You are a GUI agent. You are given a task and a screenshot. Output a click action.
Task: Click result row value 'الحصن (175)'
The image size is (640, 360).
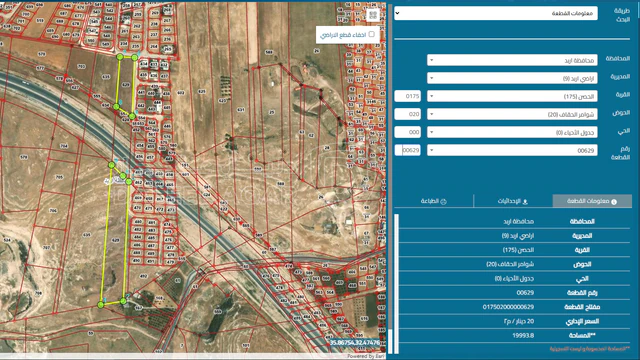coord(518,250)
